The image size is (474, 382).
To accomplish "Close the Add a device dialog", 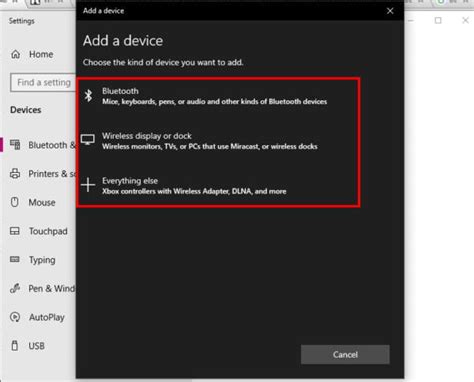I will pyautogui.click(x=390, y=11).
